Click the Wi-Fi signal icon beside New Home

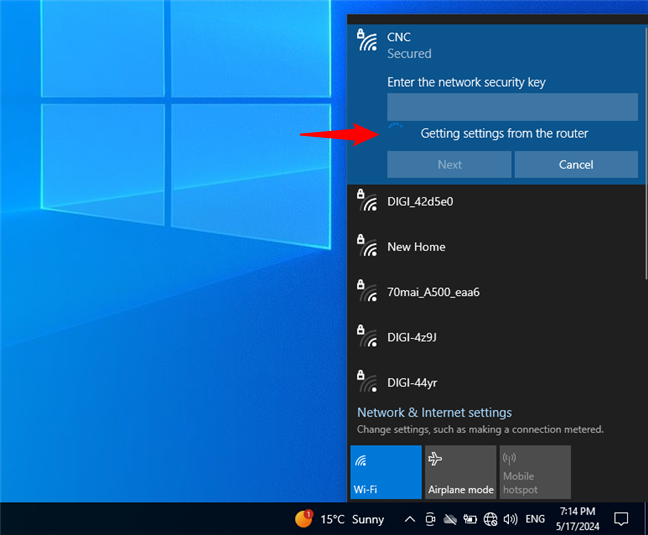pos(367,246)
